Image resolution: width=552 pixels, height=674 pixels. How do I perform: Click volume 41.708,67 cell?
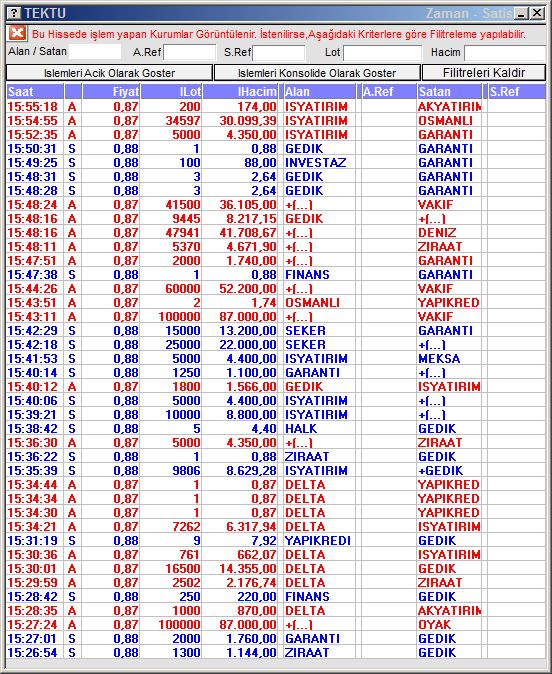pos(248,233)
